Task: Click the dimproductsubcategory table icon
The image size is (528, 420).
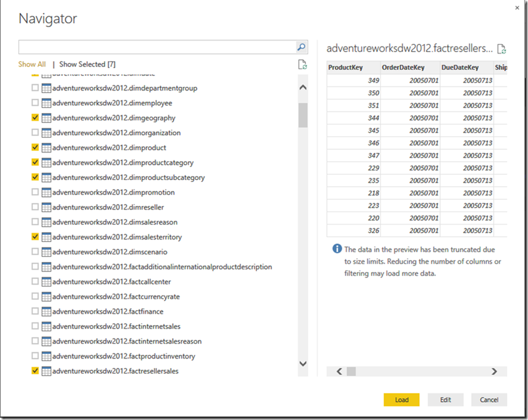Action: tap(46, 178)
